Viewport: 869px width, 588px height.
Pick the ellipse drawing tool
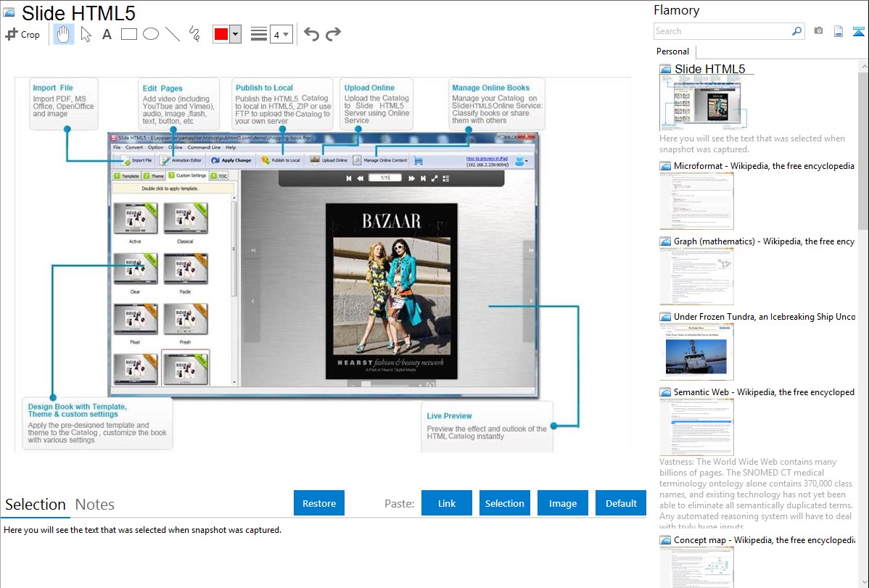click(x=151, y=34)
